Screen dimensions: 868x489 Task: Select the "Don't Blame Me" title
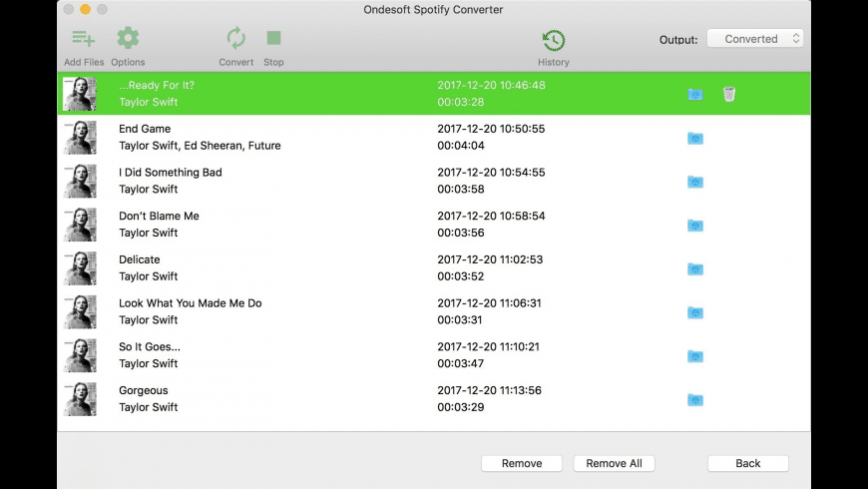click(x=159, y=216)
